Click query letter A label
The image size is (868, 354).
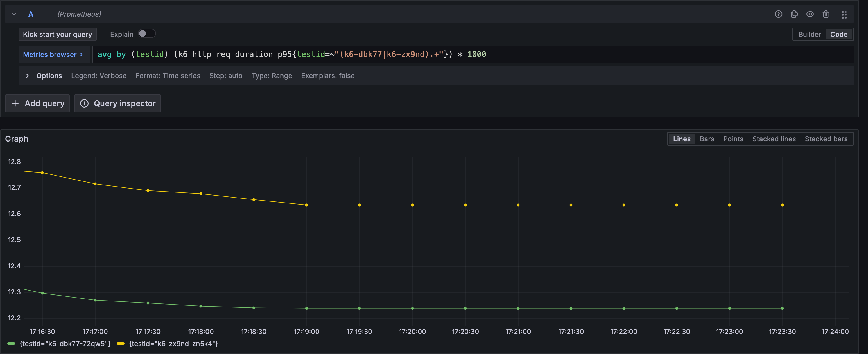click(31, 14)
